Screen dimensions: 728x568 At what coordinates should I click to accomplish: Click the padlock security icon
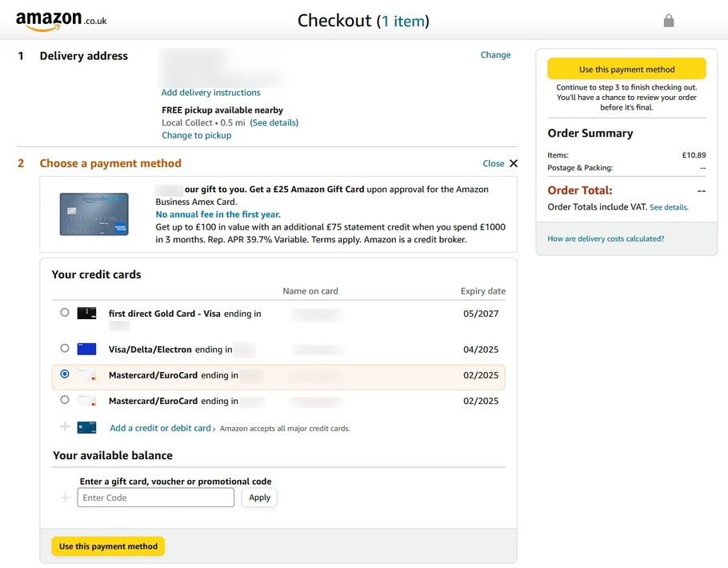point(669,21)
